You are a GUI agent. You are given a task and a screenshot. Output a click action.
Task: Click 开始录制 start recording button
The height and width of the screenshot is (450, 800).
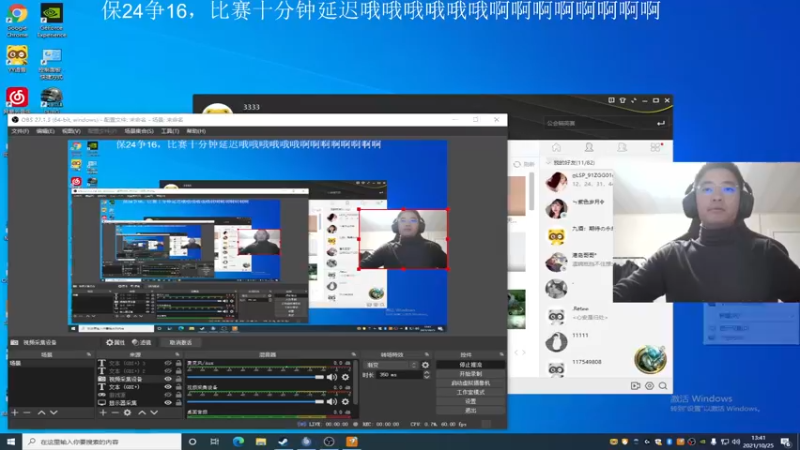tap(470, 374)
